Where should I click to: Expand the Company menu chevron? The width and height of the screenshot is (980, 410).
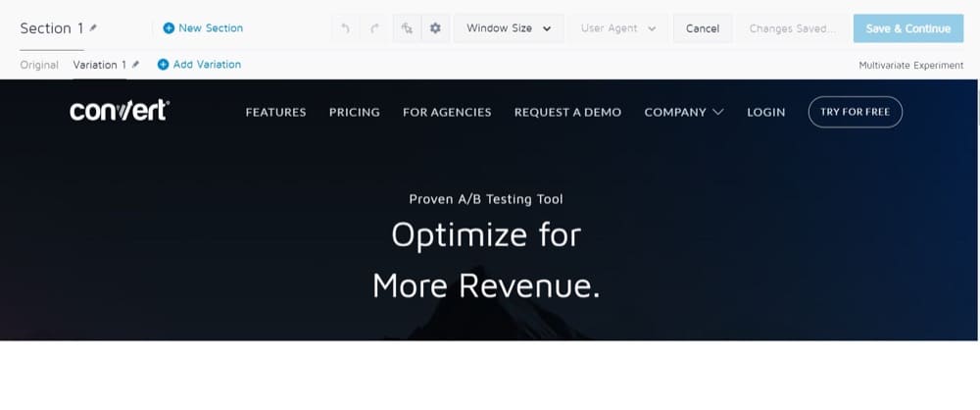(718, 112)
